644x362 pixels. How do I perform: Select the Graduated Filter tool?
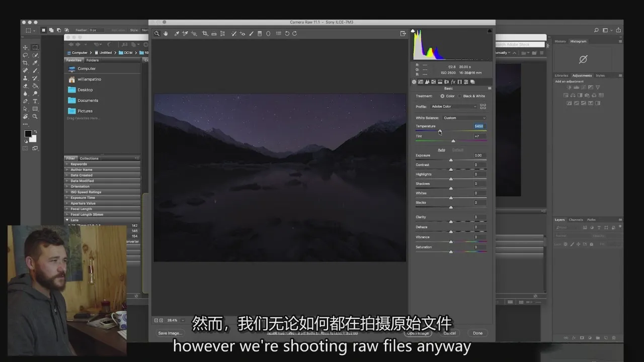[x=260, y=34]
